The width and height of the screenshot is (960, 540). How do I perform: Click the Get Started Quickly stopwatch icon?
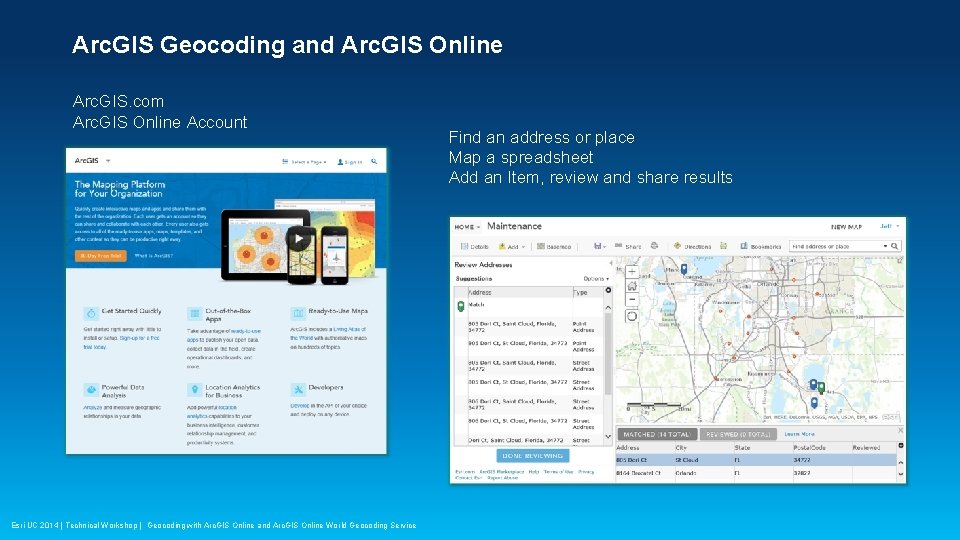tap(91, 313)
